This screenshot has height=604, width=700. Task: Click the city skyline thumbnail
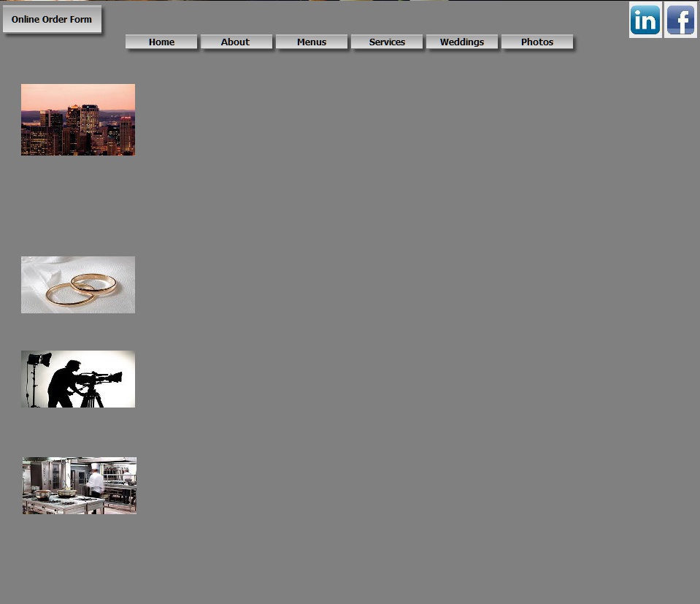[78, 120]
